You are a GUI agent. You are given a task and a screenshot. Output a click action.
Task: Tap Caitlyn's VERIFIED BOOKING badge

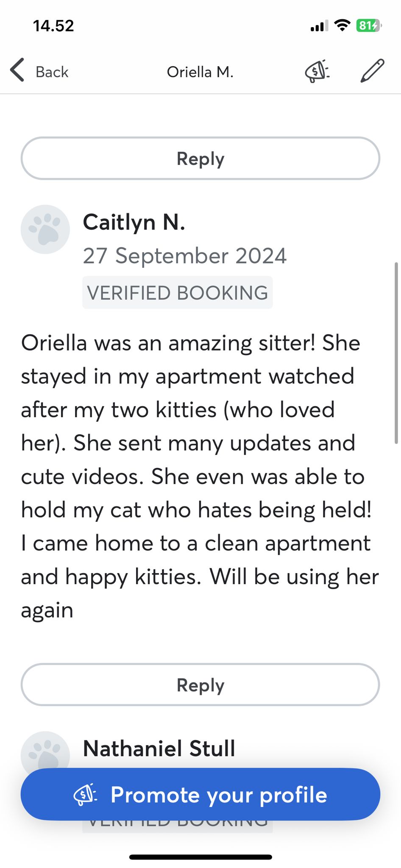[x=177, y=292]
